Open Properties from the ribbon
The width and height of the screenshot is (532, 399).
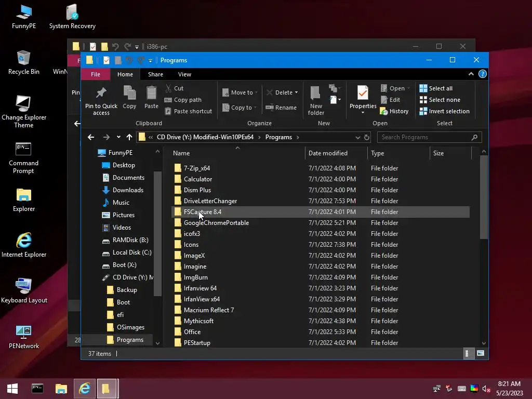(363, 99)
